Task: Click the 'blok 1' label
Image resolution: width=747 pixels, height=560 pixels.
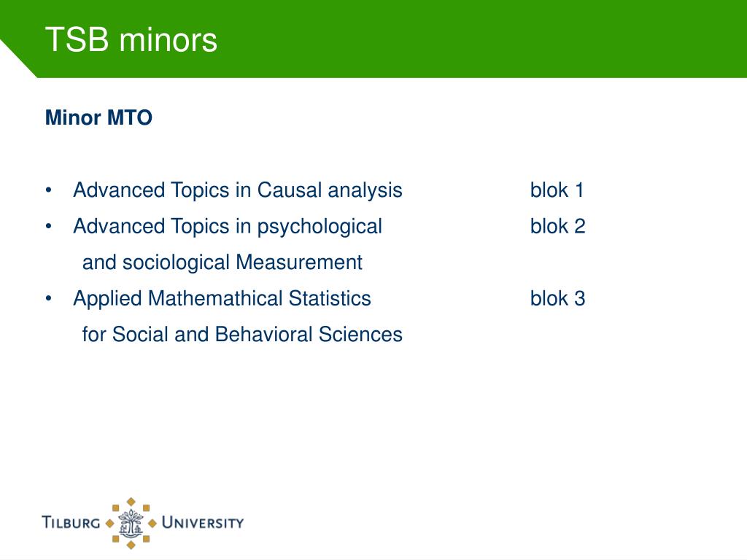Action: pos(557,190)
